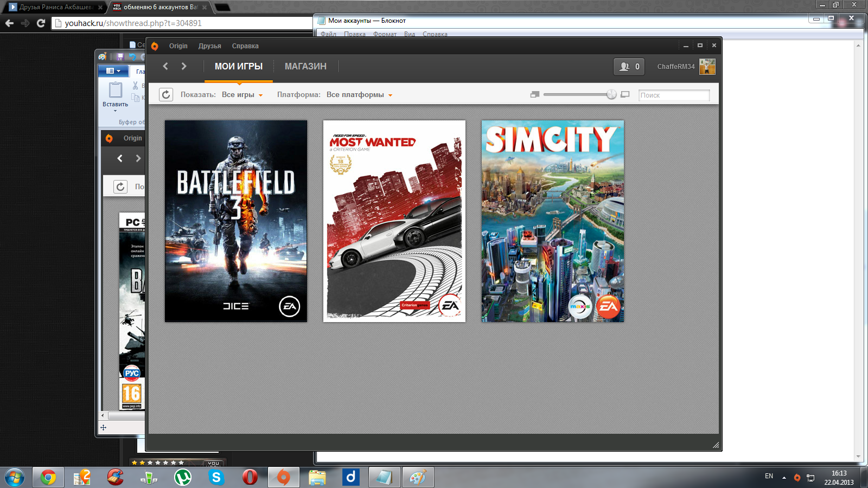This screenshot has width=868, height=488.
Task: Click Notepad's vertical scrollbar down arrow
Action: point(858,457)
